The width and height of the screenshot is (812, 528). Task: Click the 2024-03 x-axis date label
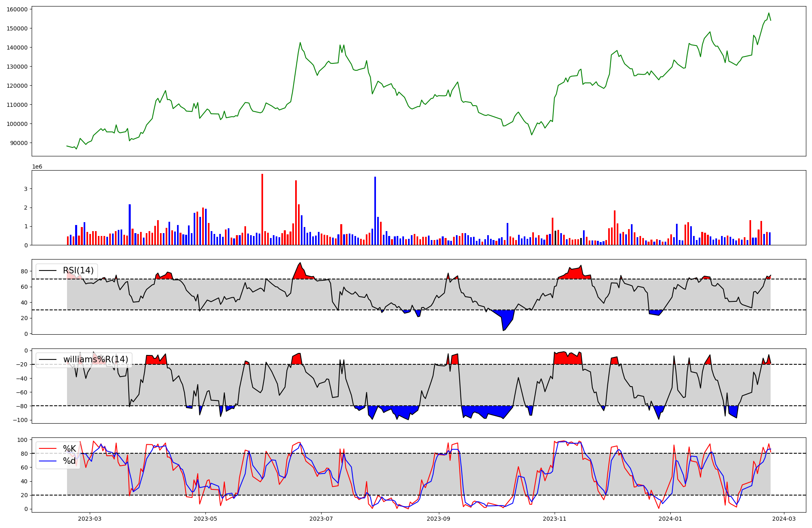tap(784, 519)
